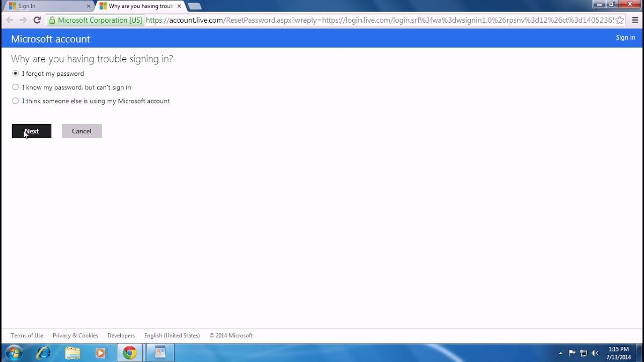The width and height of the screenshot is (644, 362).
Task: Open the Privacy & Cookies footer link
Action: tap(75, 335)
